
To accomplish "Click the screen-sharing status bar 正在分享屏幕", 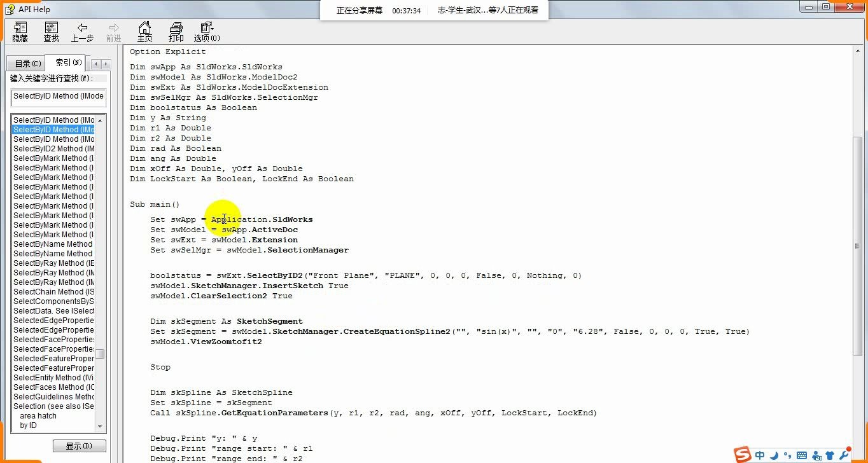I will tap(360, 10).
